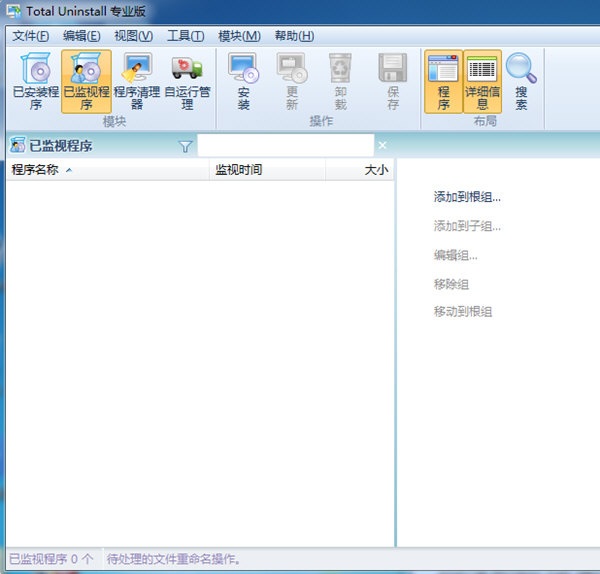Open the 编辑(E) menu
This screenshot has width=600, height=574.
[82, 36]
